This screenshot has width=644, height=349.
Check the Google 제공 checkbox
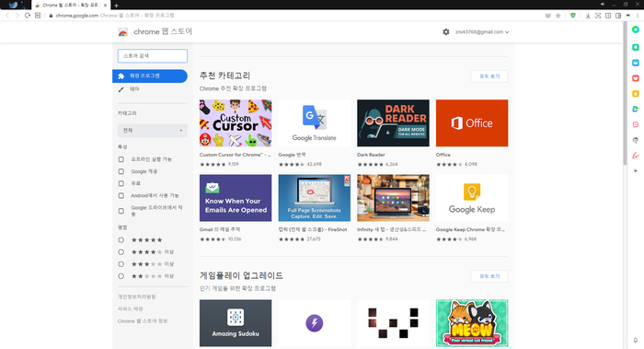(121, 171)
